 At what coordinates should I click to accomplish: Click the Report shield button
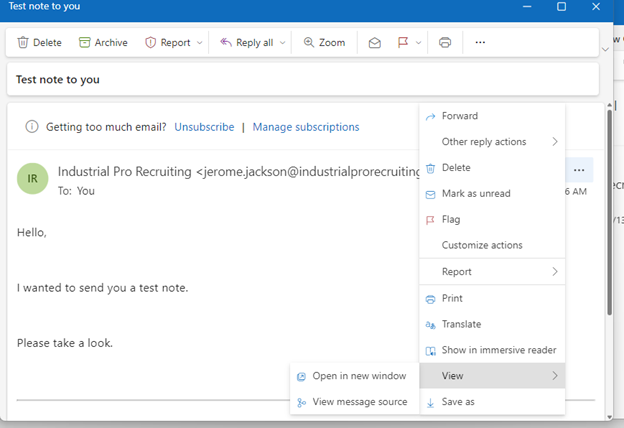click(x=168, y=43)
